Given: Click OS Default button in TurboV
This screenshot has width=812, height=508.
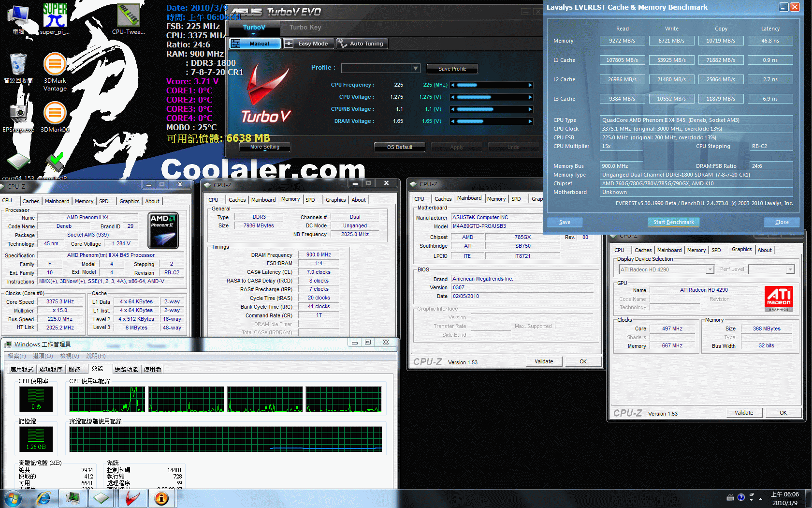Looking at the screenshot, I should click(400, 147).
